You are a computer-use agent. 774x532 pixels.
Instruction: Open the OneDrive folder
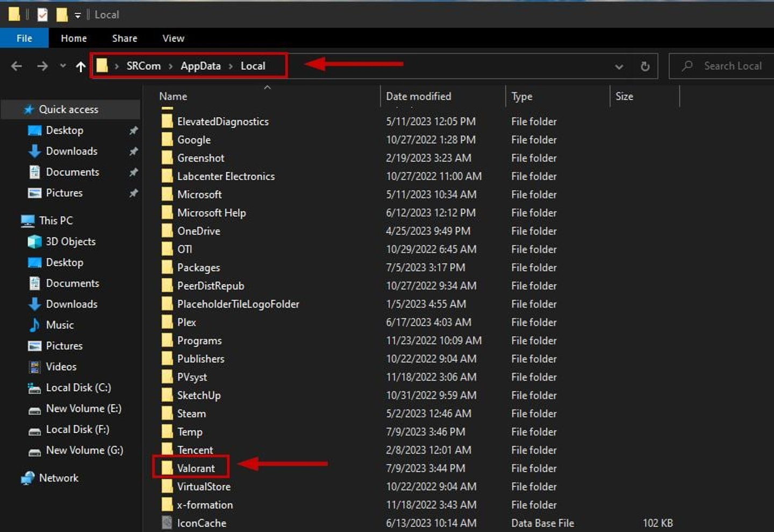[199, 231]
